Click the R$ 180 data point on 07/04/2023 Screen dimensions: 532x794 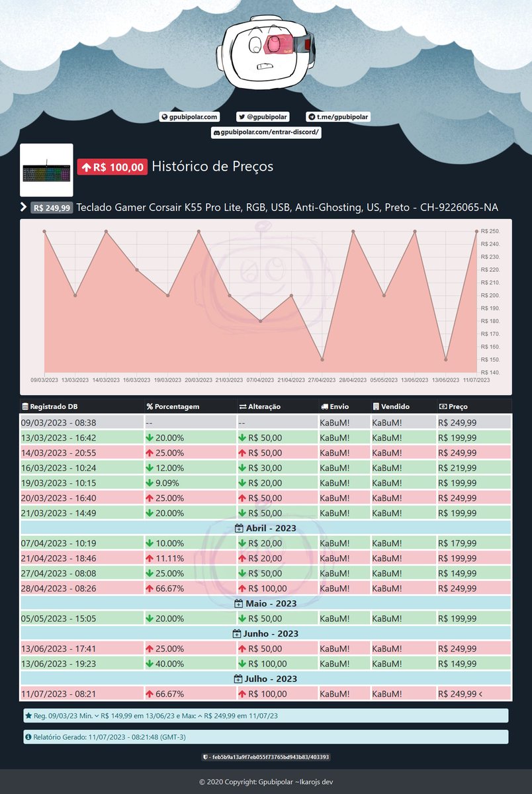tap(261, 321)
